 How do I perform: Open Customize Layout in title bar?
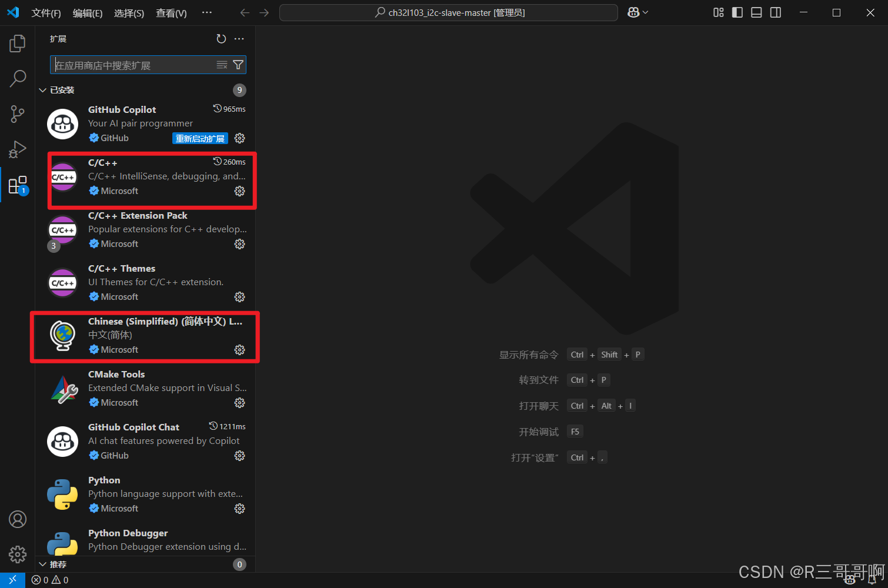(718, 12)
